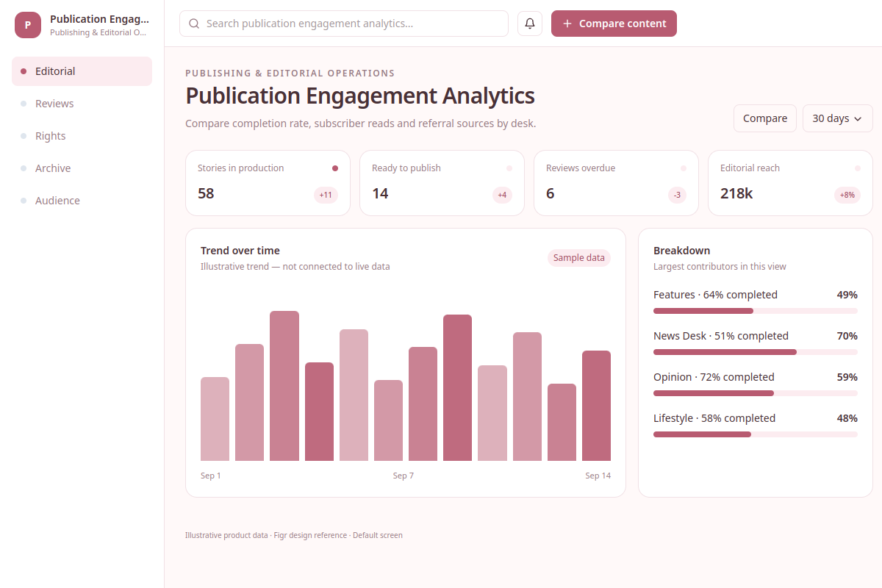
Task: Click the Publication Engag... workspace title
Action: (99, 19)
